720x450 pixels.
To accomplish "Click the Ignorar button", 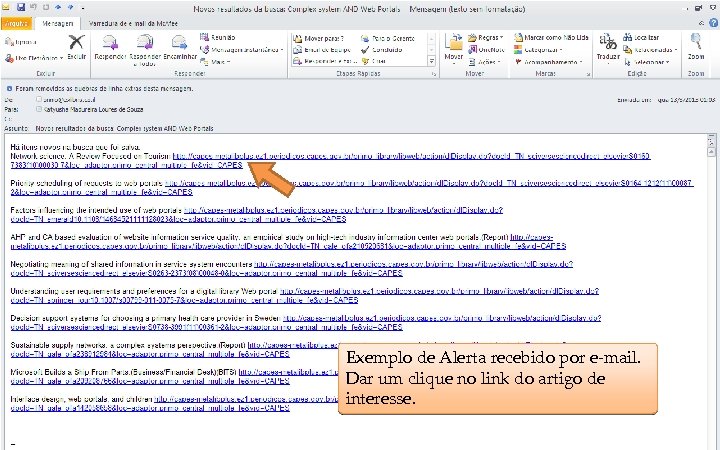I will 21,42.
